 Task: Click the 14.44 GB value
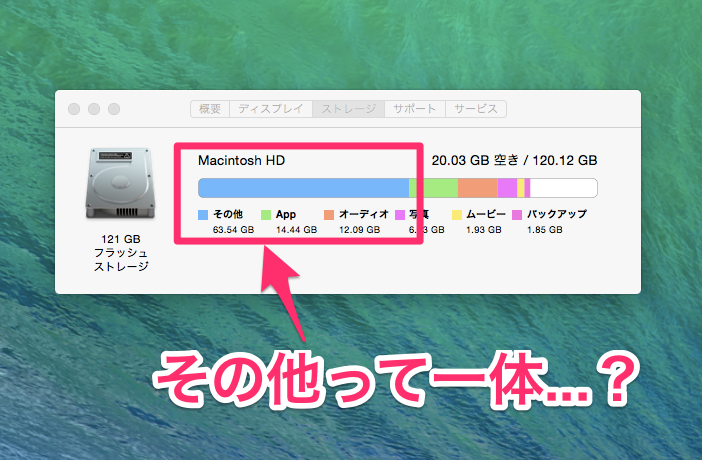[x=296, y=230]
